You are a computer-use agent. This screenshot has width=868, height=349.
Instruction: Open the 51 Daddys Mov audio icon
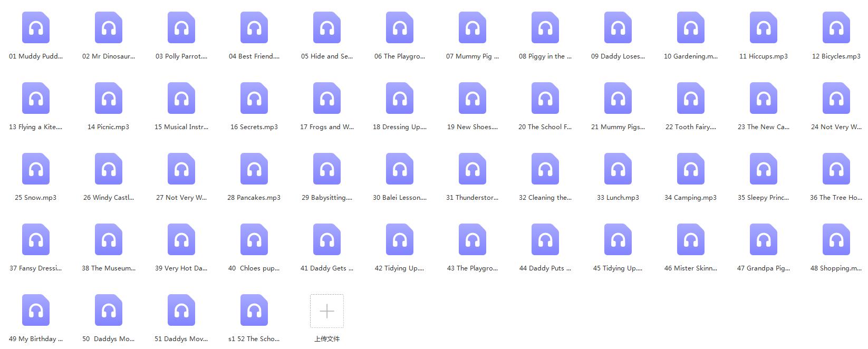coord(181,310)
